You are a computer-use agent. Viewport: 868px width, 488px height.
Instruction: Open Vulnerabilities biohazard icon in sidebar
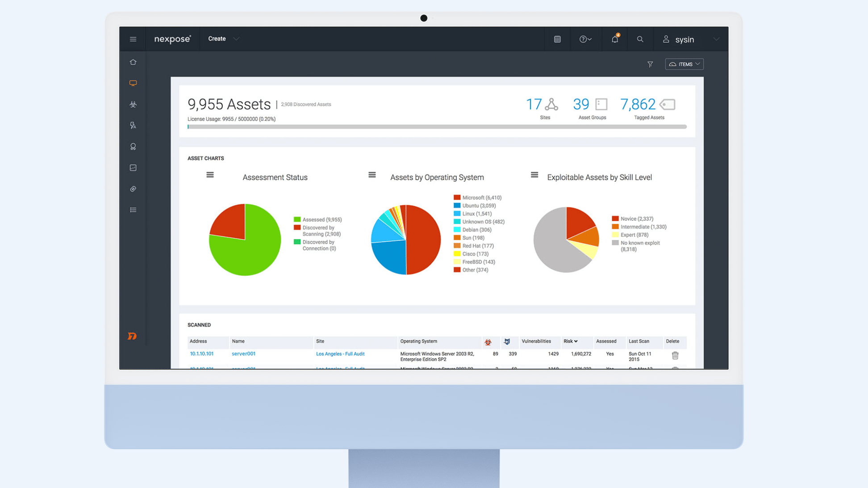click(133, 104)
